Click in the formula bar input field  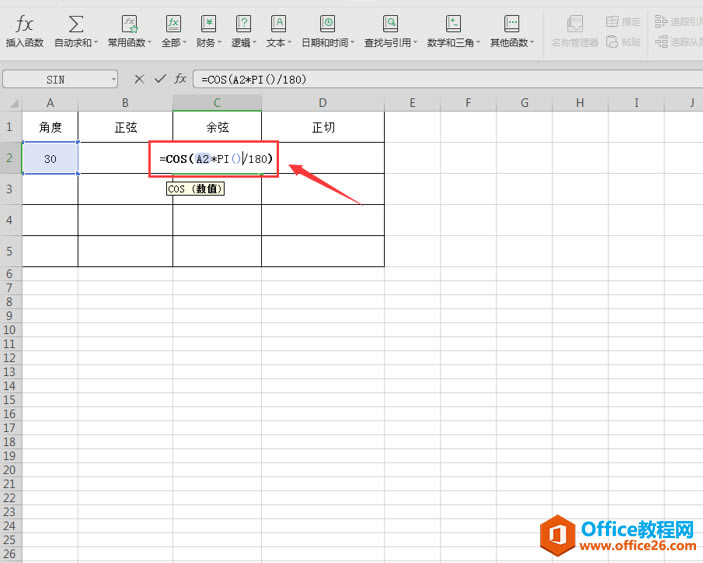[x=447, y=79]
